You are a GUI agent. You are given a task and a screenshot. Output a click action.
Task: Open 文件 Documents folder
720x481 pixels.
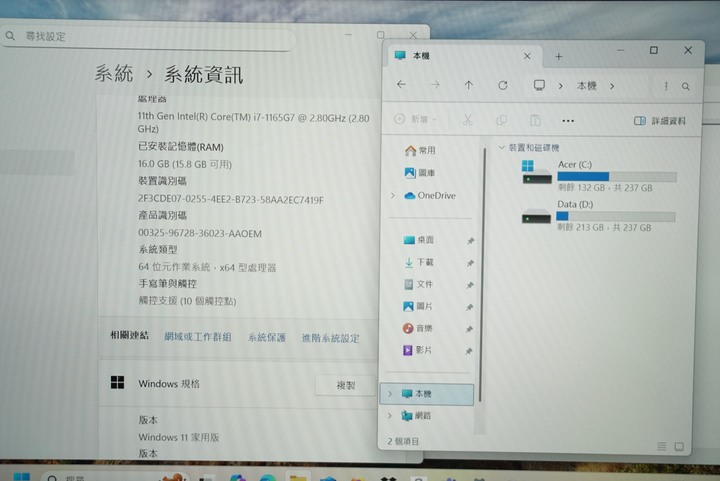(418, 284)
